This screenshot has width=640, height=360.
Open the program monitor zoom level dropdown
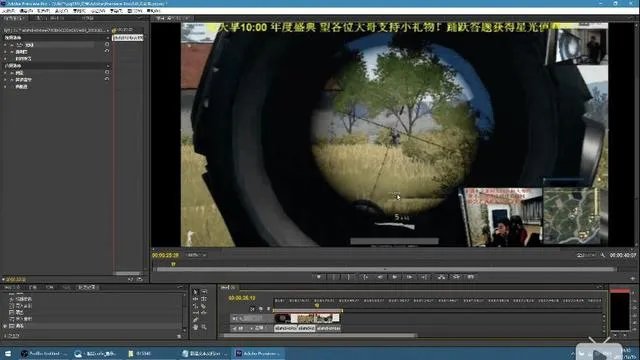[x=196, y=255]
